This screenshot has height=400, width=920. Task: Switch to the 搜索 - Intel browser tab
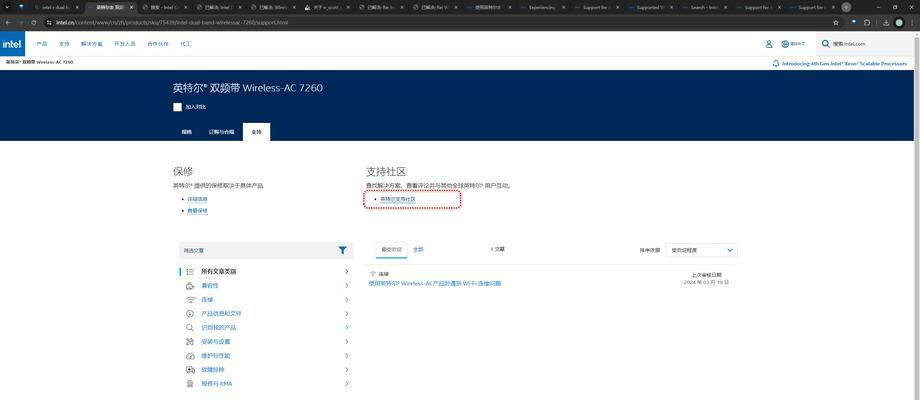165,7
